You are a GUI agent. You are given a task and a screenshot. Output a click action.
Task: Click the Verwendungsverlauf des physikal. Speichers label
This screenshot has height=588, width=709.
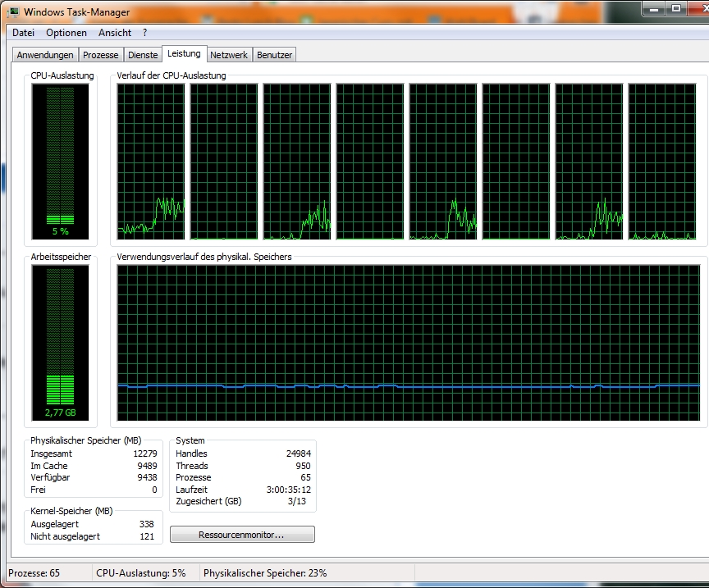click(204, 257)
